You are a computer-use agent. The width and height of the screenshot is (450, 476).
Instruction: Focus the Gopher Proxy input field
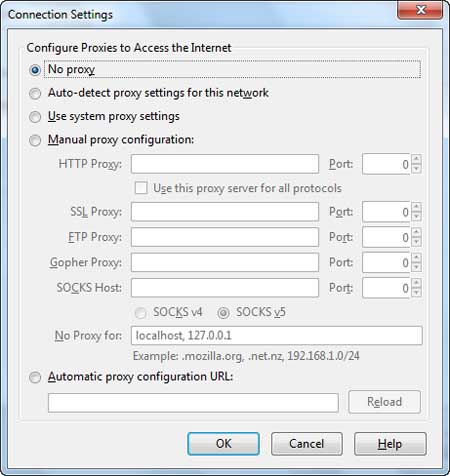[225, 263]
